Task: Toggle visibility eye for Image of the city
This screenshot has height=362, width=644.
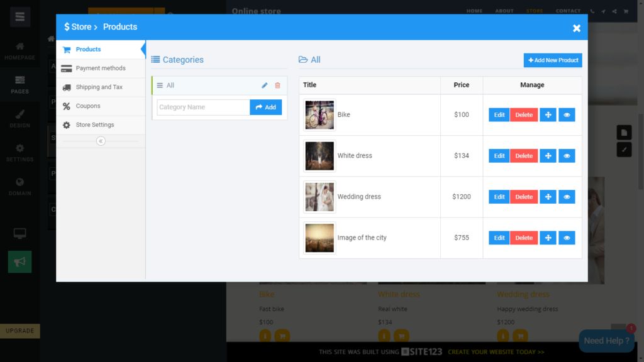Action: (x=567, y=238)
